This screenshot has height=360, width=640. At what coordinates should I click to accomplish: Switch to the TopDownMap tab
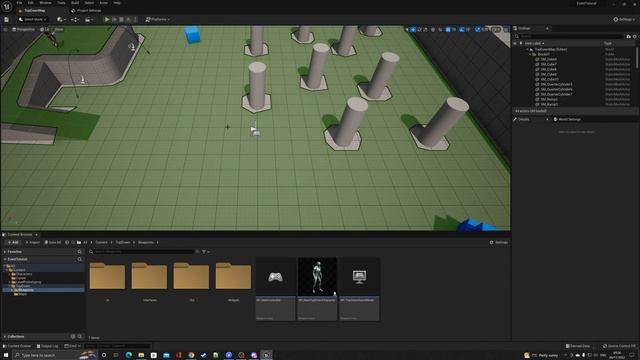pyautogui.click(x=35, y=11)
